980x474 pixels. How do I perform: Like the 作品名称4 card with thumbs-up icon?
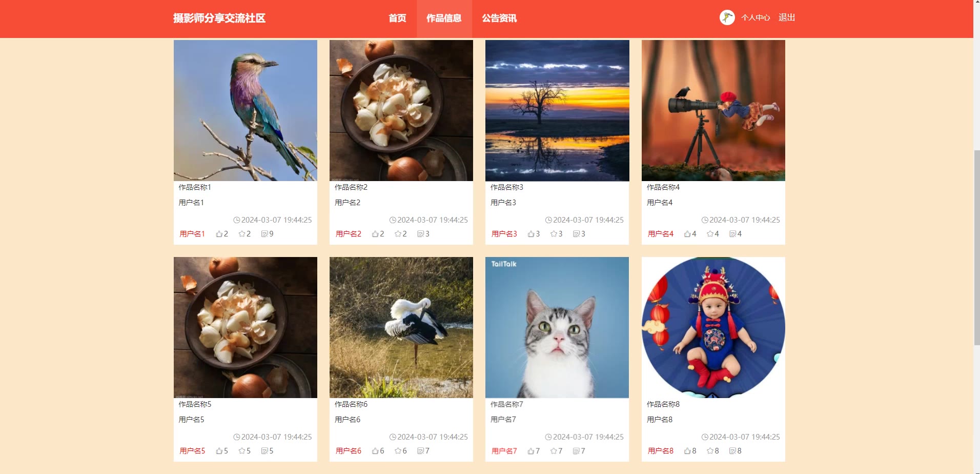pyautogui.click(x=687, y=234)
